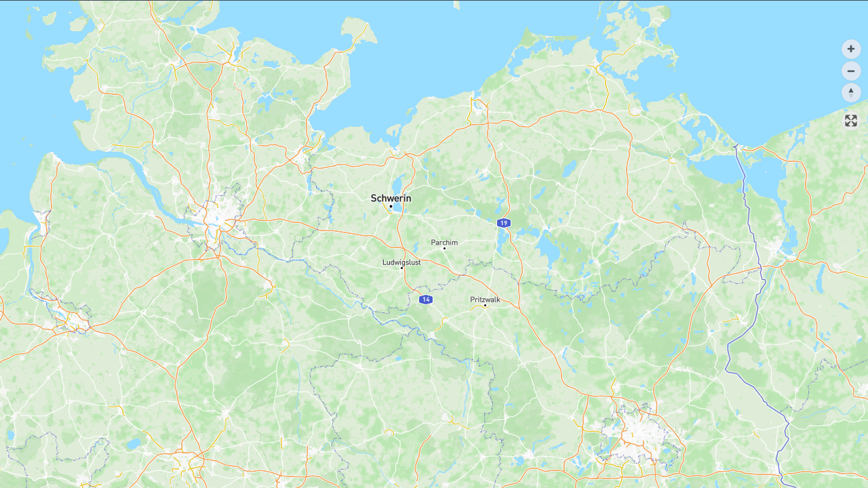Reset map bearing with compass button
The image size is (868, 488).
[x=851, y=93]
